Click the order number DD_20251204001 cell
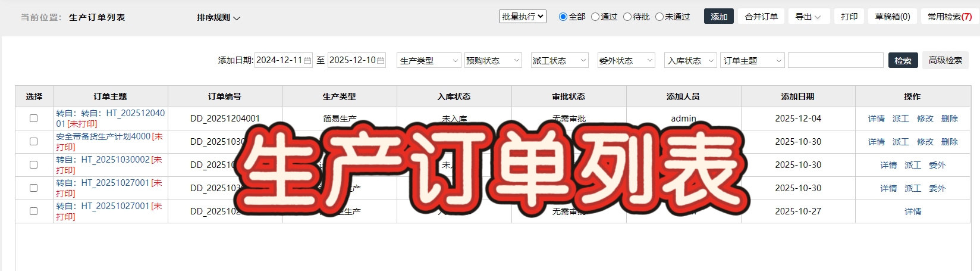Screen dimensions: 980x271 (225, 119)
